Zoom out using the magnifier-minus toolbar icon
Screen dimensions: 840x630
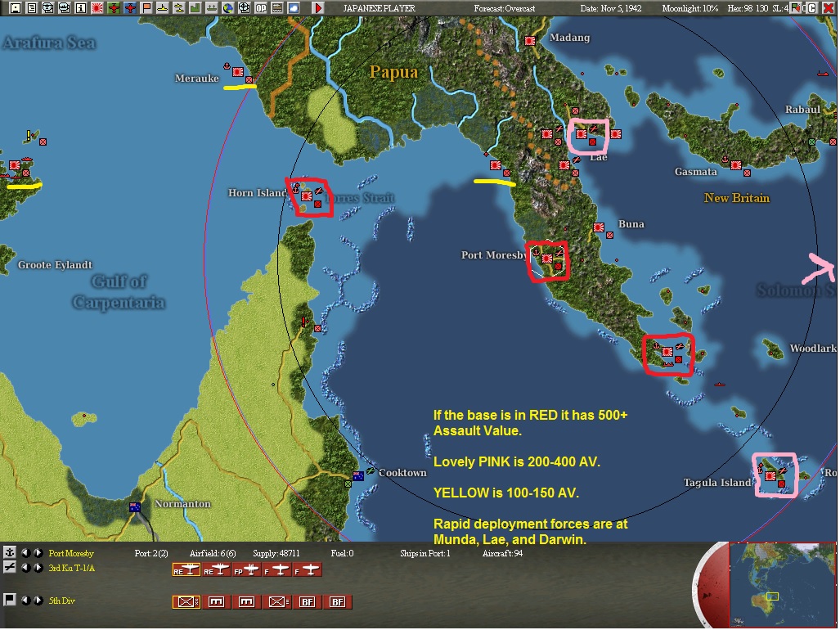[x=64, y=8]
